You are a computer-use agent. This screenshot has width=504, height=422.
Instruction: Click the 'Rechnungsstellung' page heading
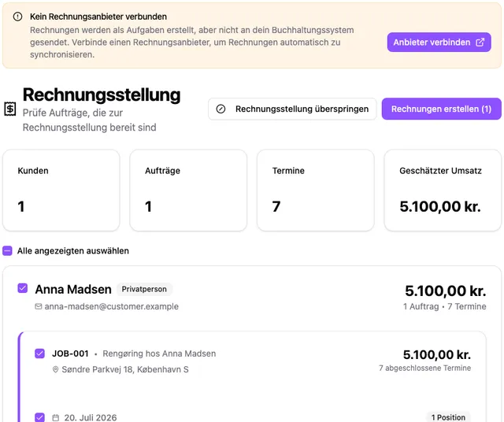point(102,94)
